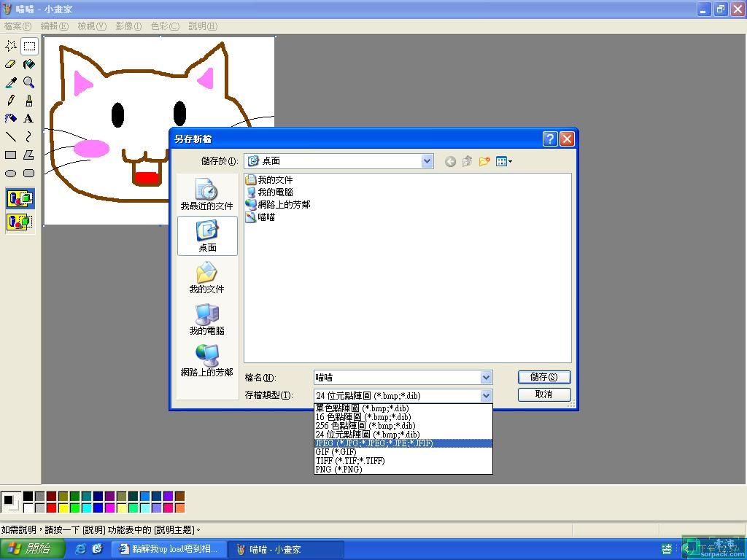The image size is (747, 560).
Task: Enable transparent selection mode option
Action: click(x=20, y=222)
